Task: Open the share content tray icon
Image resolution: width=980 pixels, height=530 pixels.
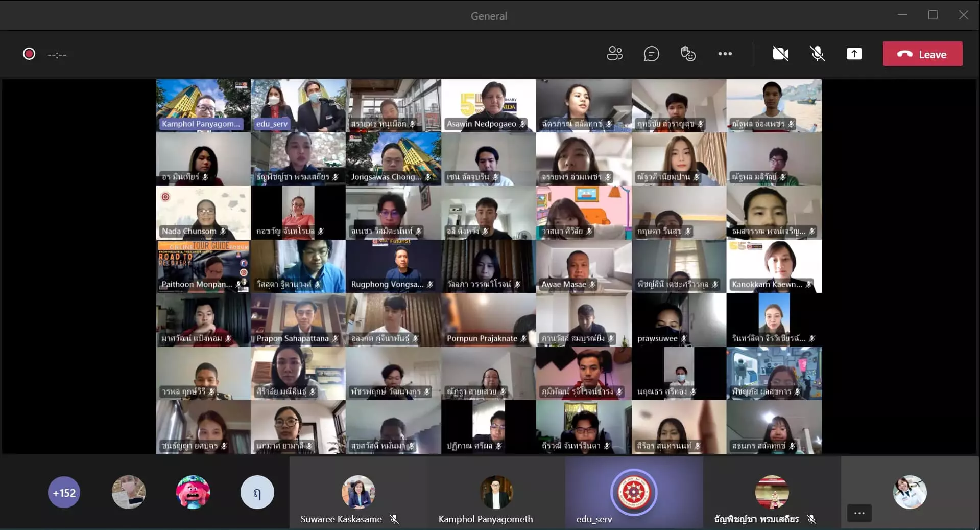Action: pos(854,54)
